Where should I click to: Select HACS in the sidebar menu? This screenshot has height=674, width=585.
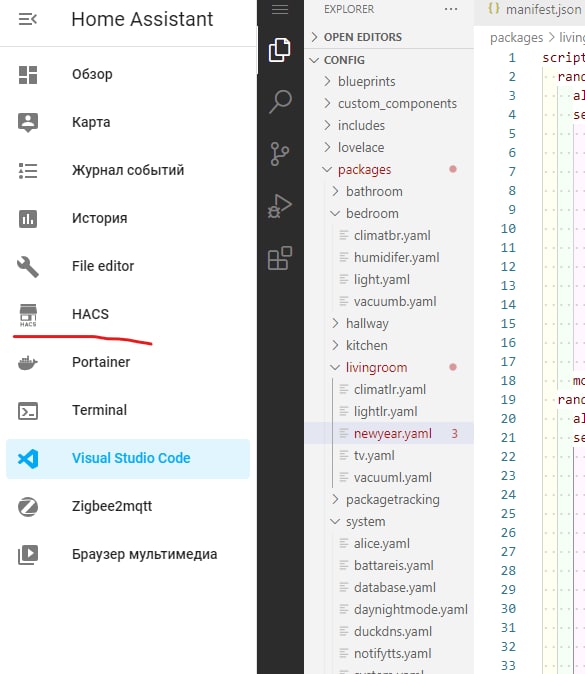pyautogui.click(x=90, y=314)
